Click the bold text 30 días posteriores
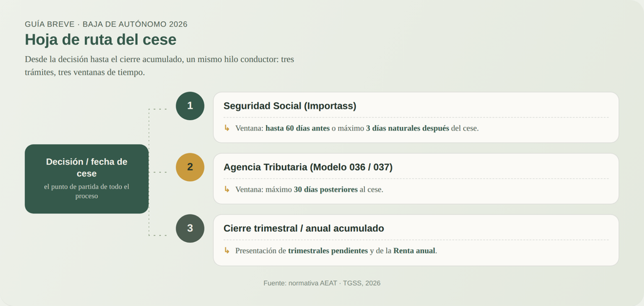 tap(326, 190)
